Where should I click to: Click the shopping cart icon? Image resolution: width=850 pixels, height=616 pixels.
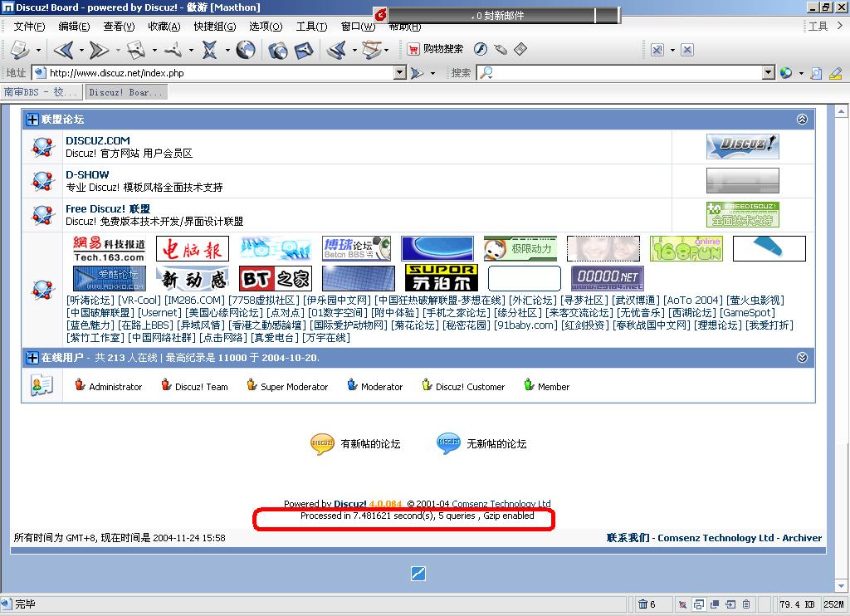[413, 49]
